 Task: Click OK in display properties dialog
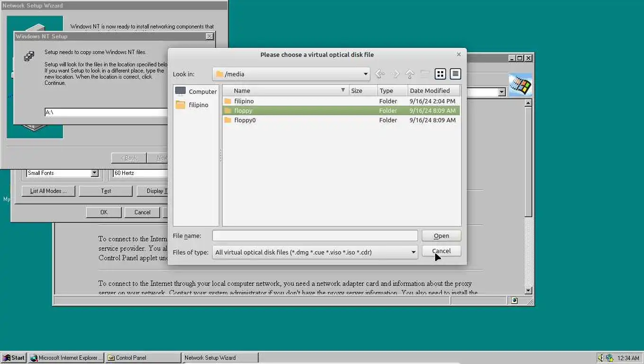[104, 212]
